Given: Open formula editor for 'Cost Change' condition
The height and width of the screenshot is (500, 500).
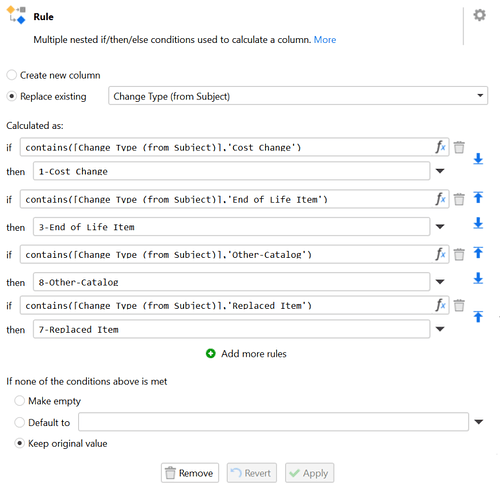Looking at the screenshot, I should 440,147.
